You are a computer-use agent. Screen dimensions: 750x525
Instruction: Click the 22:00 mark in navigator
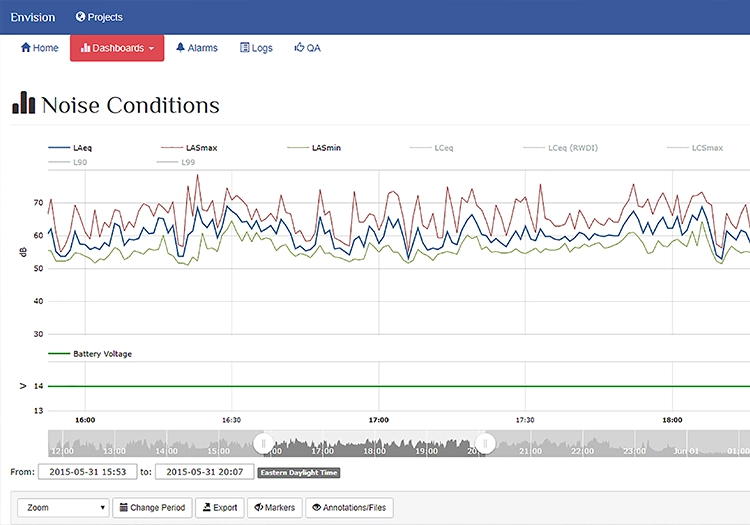(582, 451)
